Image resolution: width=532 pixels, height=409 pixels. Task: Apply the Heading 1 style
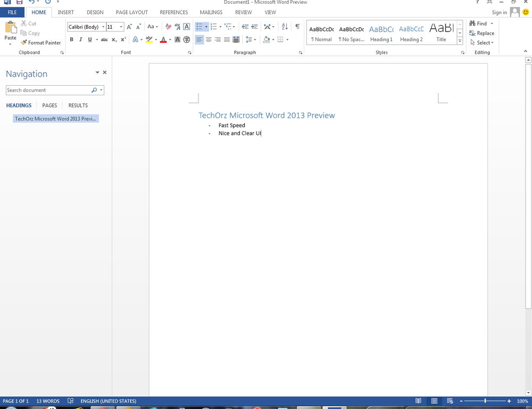point(381,33)
